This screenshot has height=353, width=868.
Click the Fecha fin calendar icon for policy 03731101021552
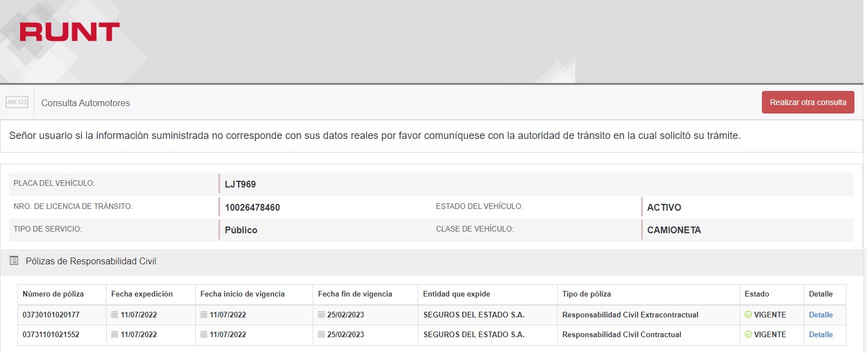[321, 334]
